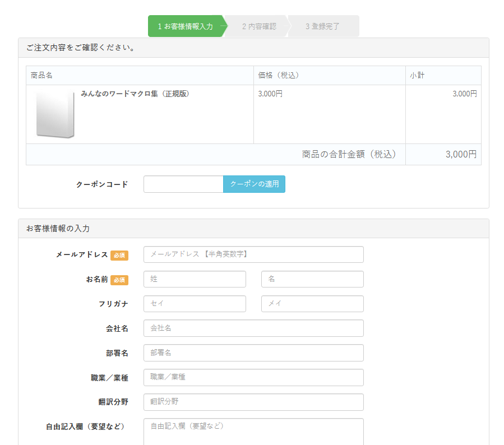The width and height of the screenshot is (504, 445).
Task: Click the product name みんなのワードマクロ集
Action: pyautogui.click(x=135, y=94)
